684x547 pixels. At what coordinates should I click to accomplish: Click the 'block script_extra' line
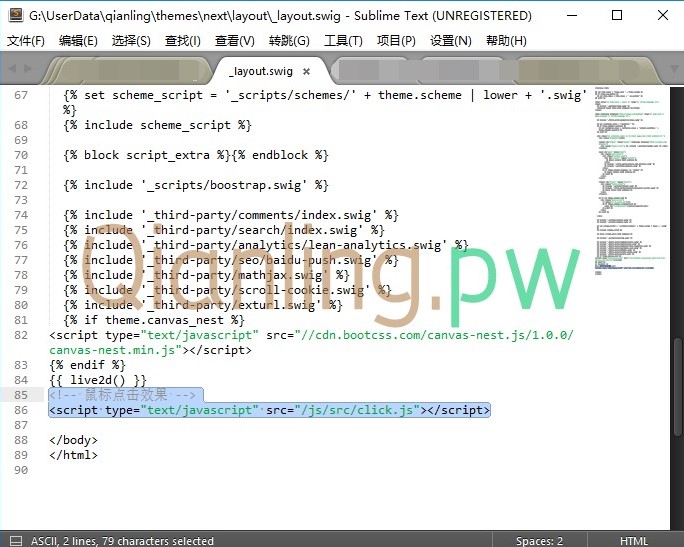196,155
